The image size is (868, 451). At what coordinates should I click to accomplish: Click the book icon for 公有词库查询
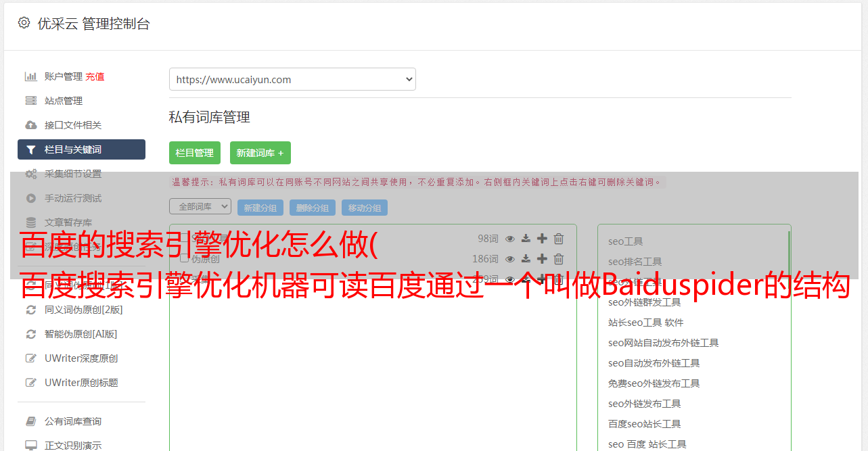[31, 421]
